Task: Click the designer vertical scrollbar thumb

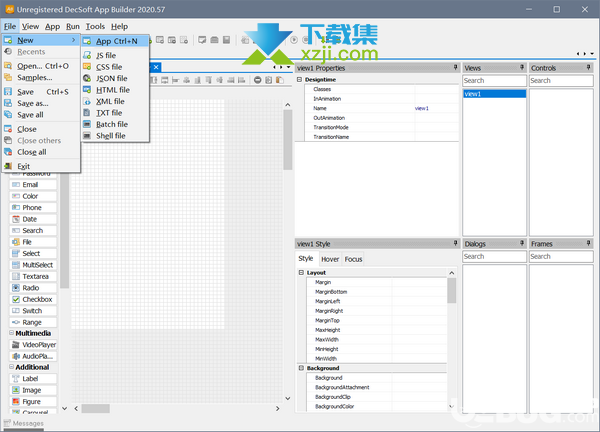Action: 288,140
